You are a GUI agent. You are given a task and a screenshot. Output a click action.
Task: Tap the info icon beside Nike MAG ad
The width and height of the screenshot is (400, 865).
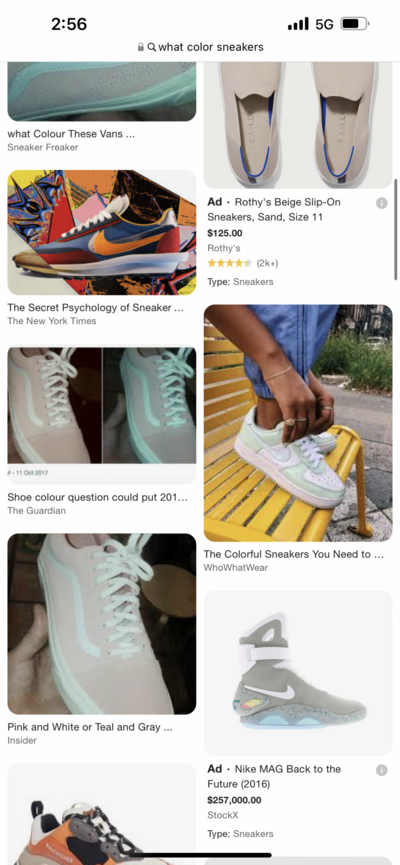click(381, 770)
